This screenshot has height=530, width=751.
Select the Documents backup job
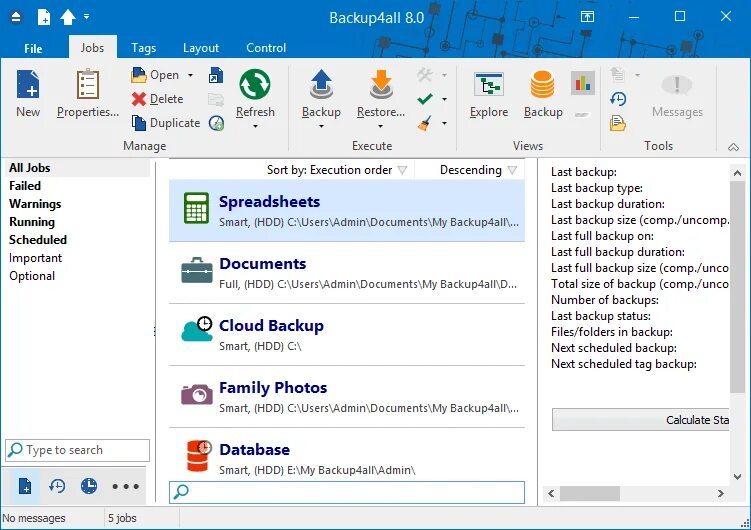[x=347, y=273]
